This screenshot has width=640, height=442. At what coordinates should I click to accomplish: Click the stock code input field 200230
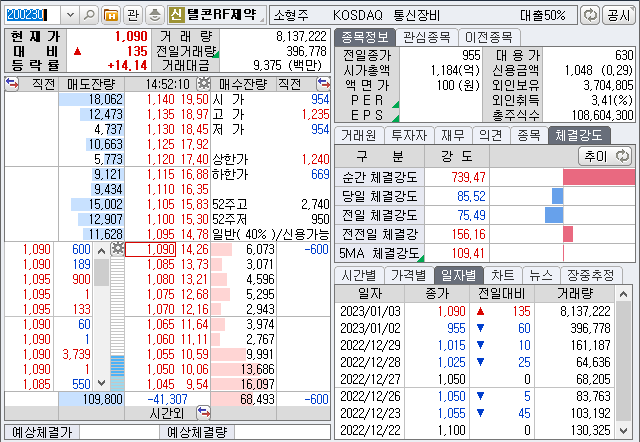click(x=32, y=15)
